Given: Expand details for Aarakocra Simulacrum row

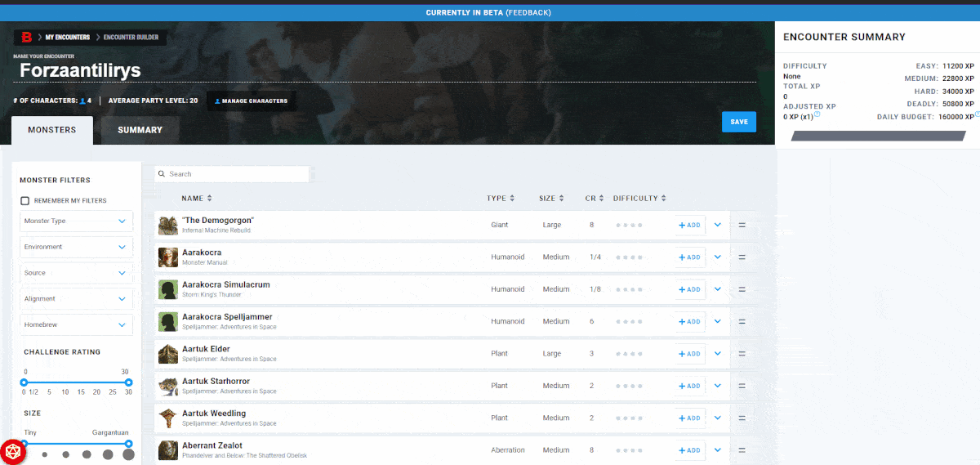Looking at the screenshot, I should [x=717, y=289].
